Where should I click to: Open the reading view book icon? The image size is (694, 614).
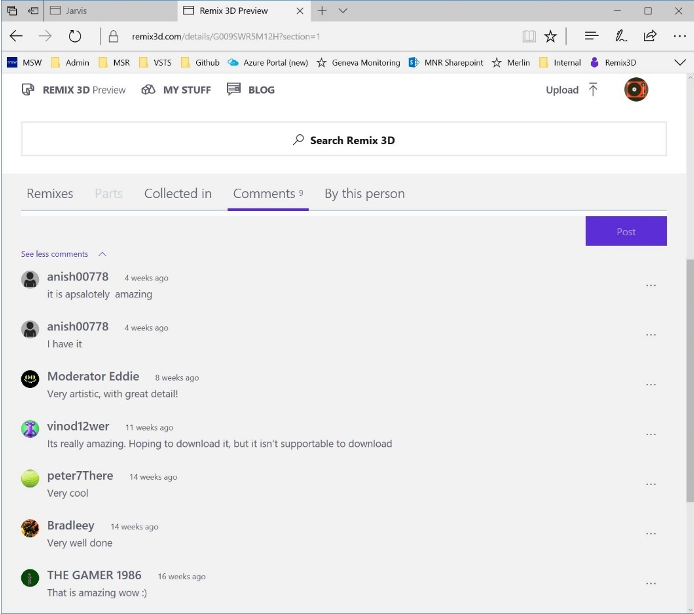529,36
